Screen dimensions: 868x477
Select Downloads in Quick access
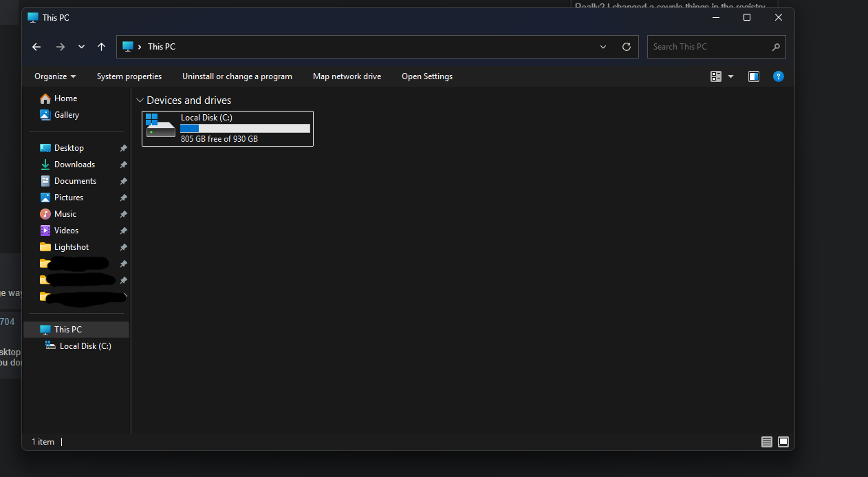74,165
